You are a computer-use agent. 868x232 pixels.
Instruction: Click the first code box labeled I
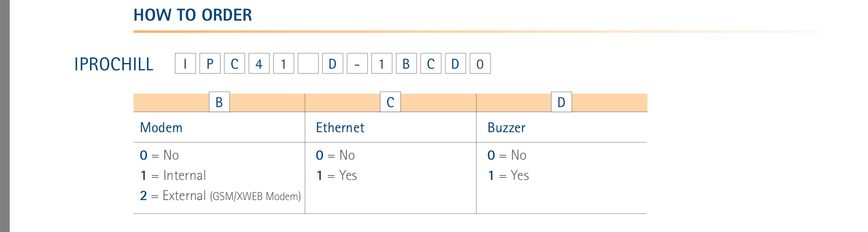point(185,63)
